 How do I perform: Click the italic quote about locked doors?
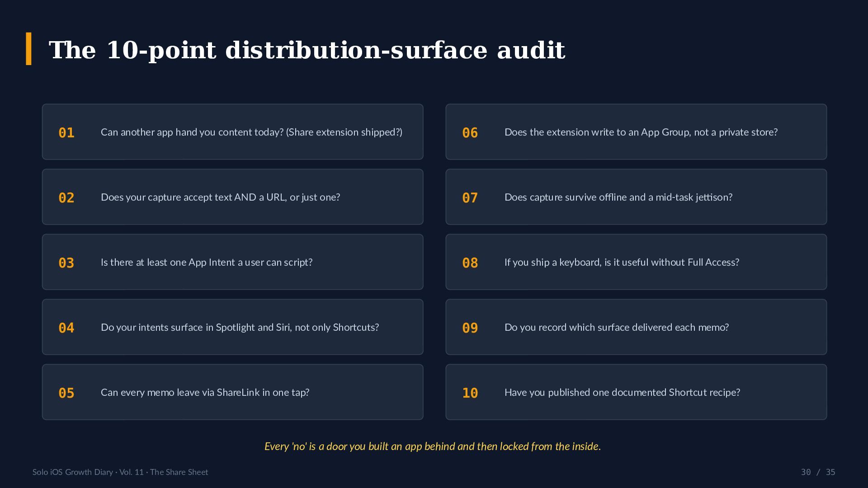point(433,446)
